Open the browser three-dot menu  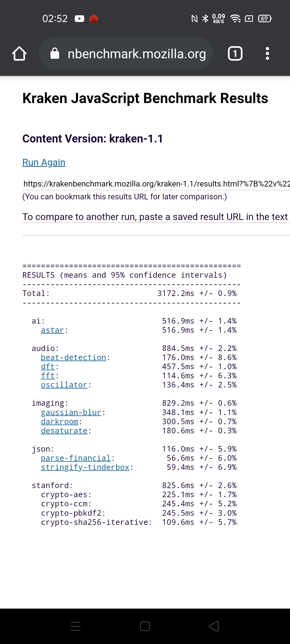tap(267, 54)
